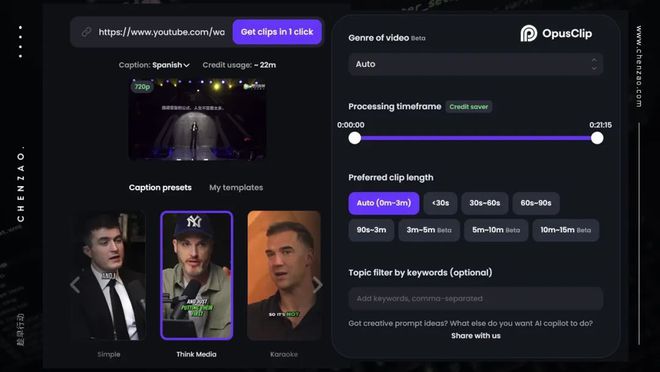Show next caption presets with right arrow

(x=318, y=285)
